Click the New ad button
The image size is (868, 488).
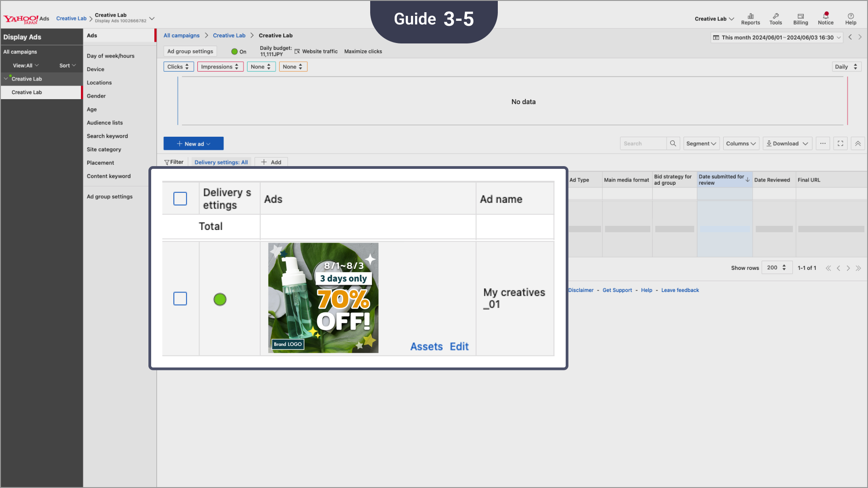click(x=193, y=143)
